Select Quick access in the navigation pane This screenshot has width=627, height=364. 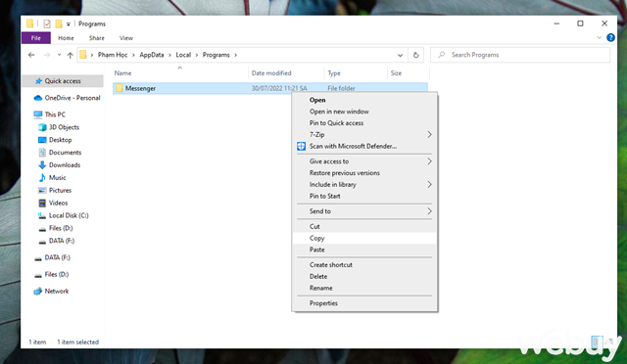pyautogui.click(x=63, y=81)
